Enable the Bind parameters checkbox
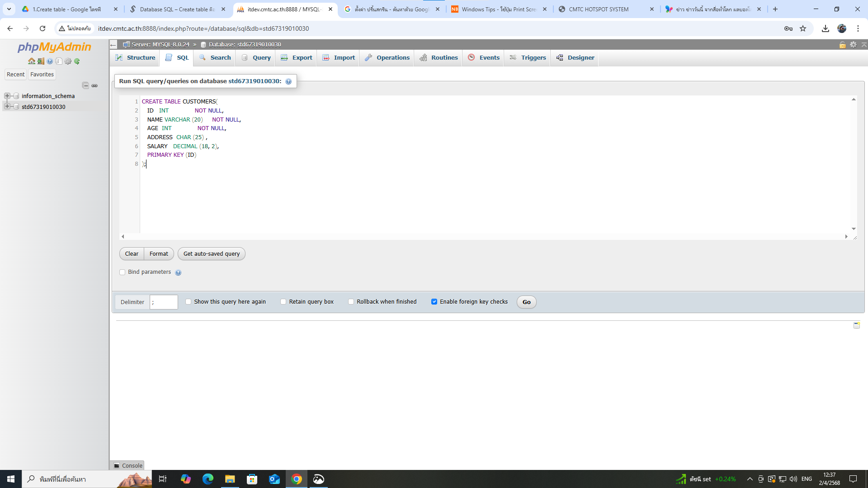The height and width of the screenshot is (488, 868). point(122,272)
